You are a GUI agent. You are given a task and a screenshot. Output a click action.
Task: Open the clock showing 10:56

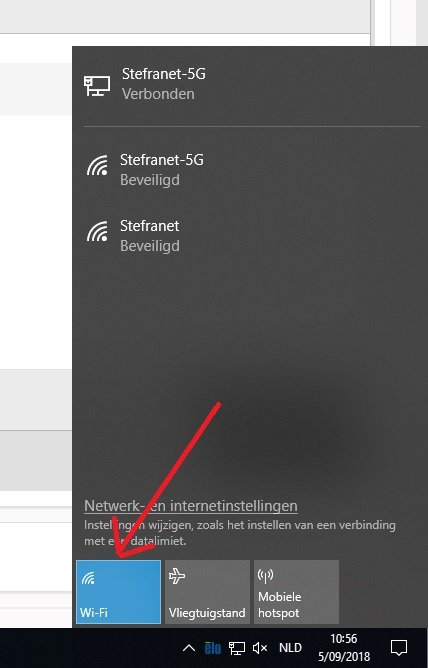tap(344, 639)
